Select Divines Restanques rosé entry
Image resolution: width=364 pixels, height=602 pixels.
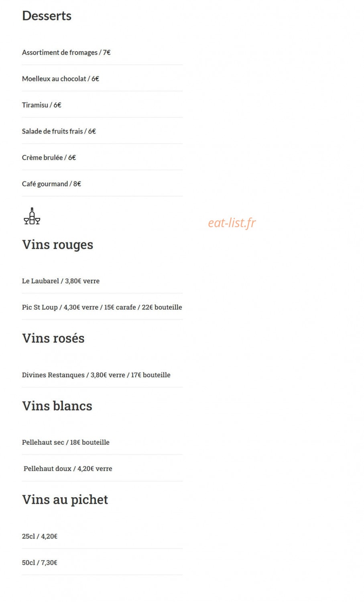coord(96,375)
